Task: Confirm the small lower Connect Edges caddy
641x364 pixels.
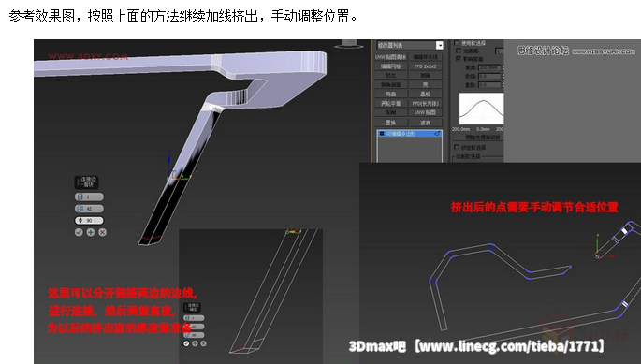Action: pos(186,343)
